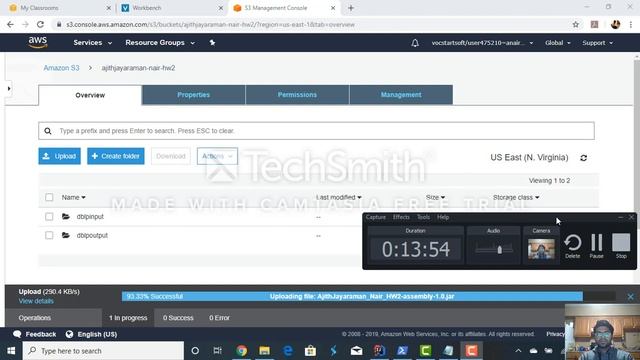The image size is (640, 360).
Task: Sort by the Name column
Action: click(73, 197)
